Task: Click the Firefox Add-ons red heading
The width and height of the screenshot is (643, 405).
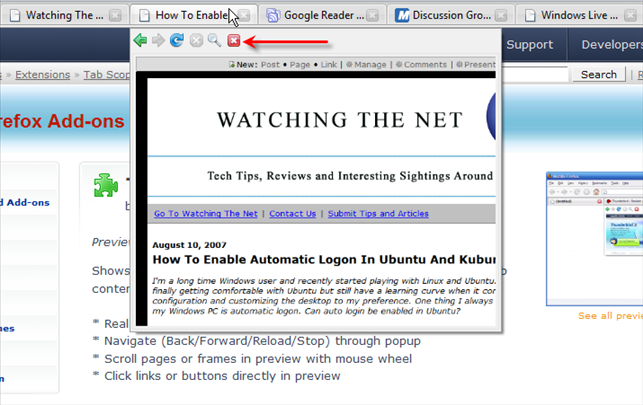Action: (62, 121)
